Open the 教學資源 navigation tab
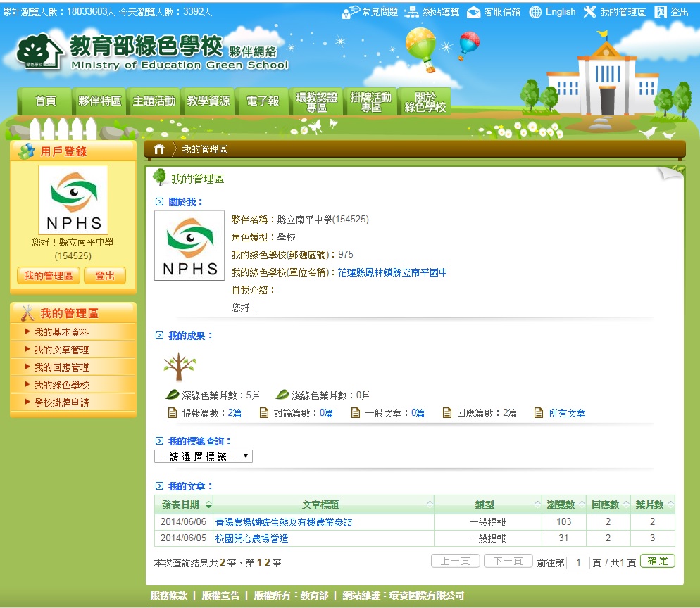 pyautogui.click(x=208, y=101)
